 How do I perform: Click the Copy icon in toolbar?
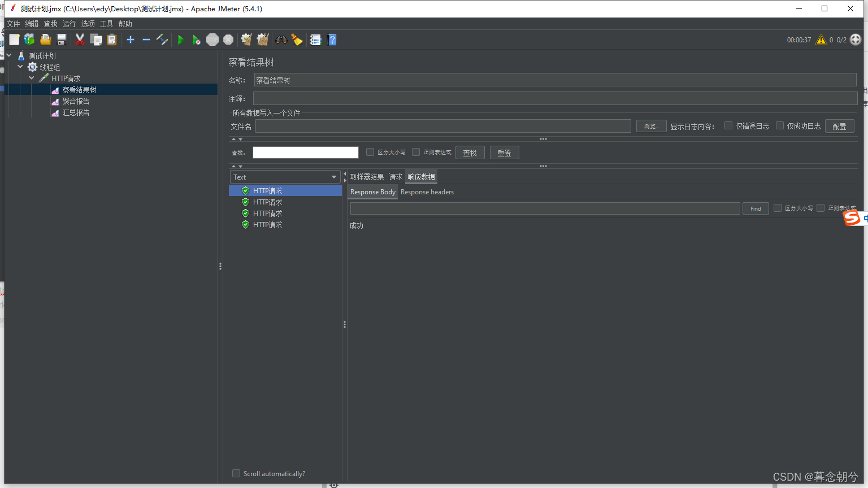tap(96, 40)
